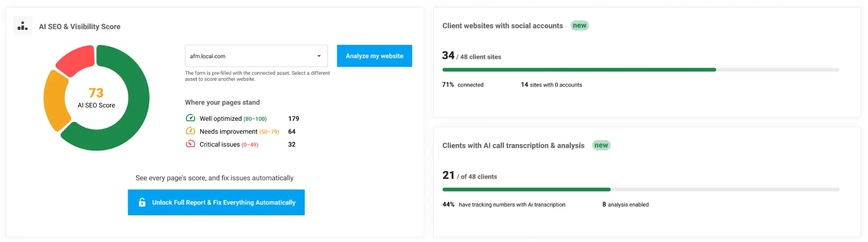Select the afm.local.com asset field

click(256, 56)
